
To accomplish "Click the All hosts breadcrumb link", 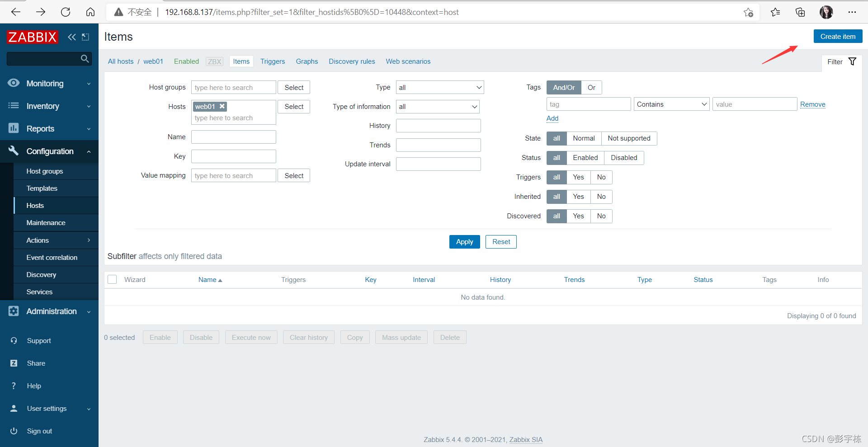I will pyautogui.click(x=121, y=61).
